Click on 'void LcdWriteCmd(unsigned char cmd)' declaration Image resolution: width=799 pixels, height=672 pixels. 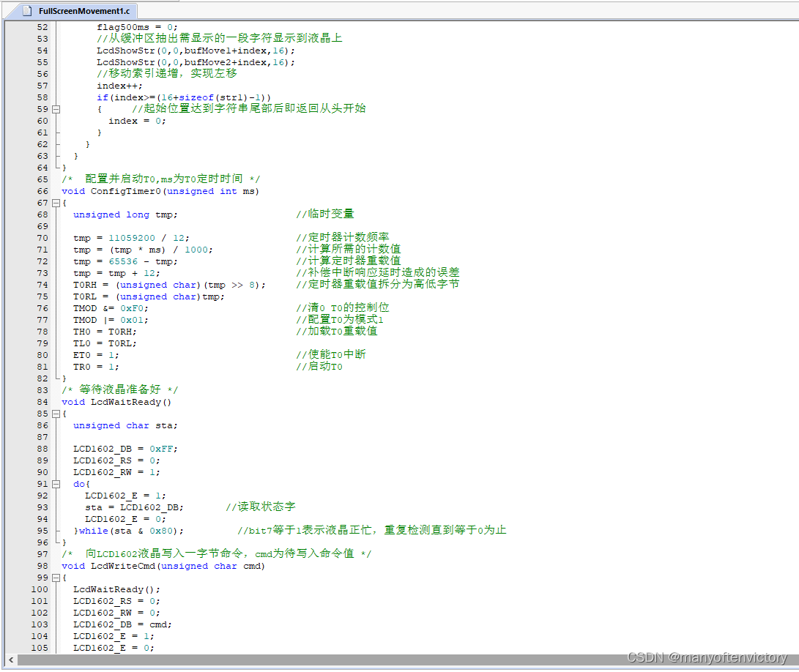[x=163, y=566]
